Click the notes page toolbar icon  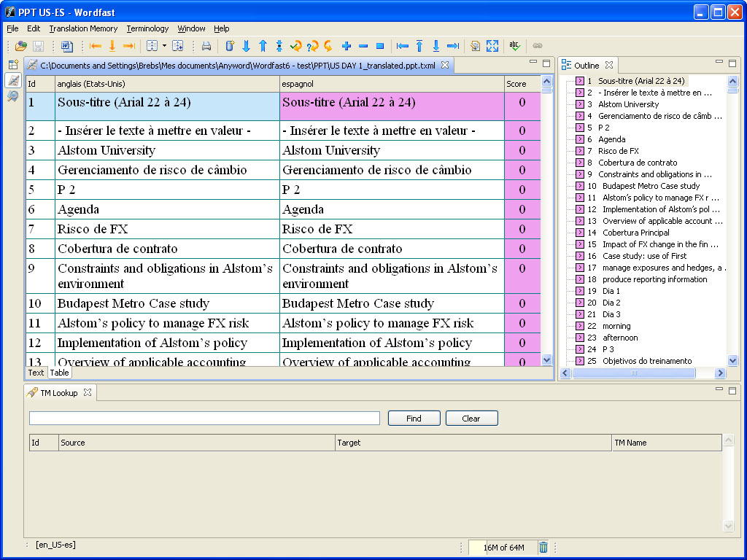[x=475, y=46]
